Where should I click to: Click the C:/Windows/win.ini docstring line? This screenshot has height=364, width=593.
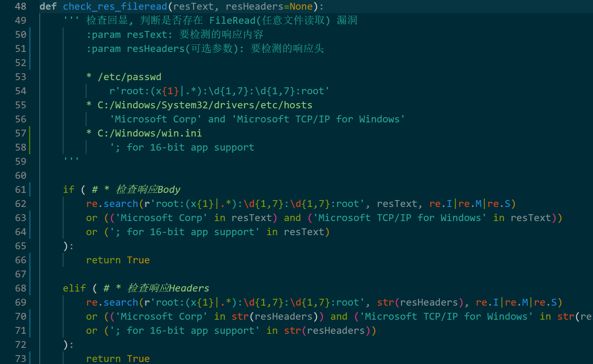149,133
